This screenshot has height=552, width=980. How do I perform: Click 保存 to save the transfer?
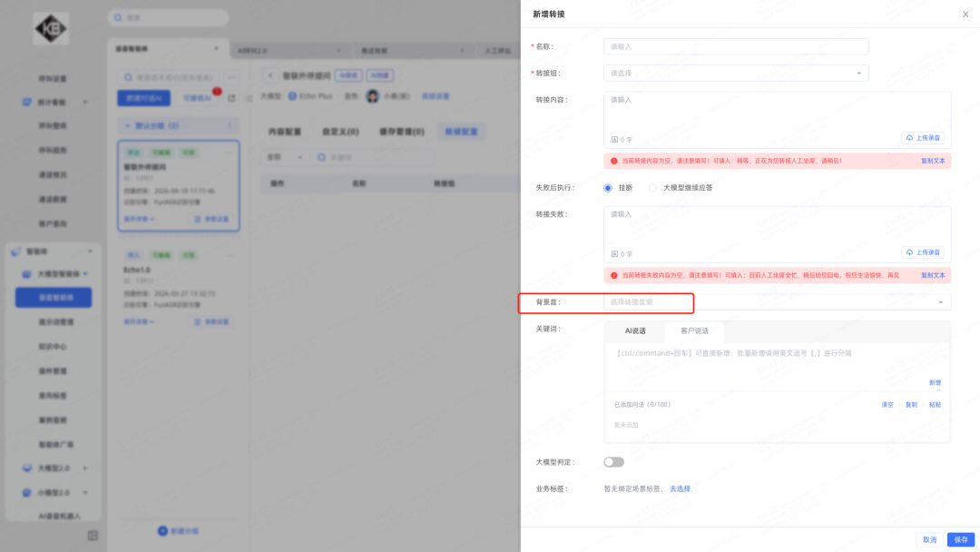click(x=961, y=539)
